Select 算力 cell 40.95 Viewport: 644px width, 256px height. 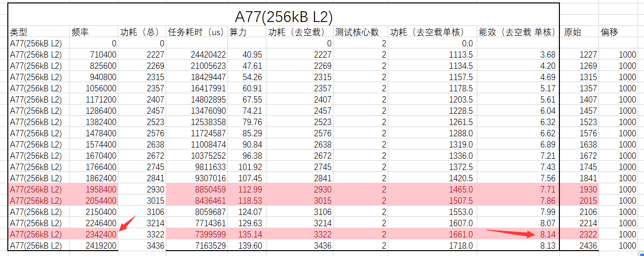point(247,55)
